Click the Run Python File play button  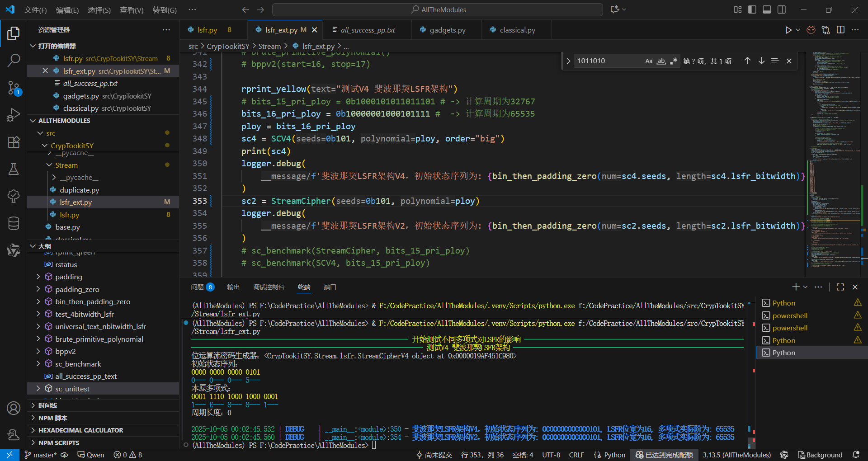click(x=788, y=30)
